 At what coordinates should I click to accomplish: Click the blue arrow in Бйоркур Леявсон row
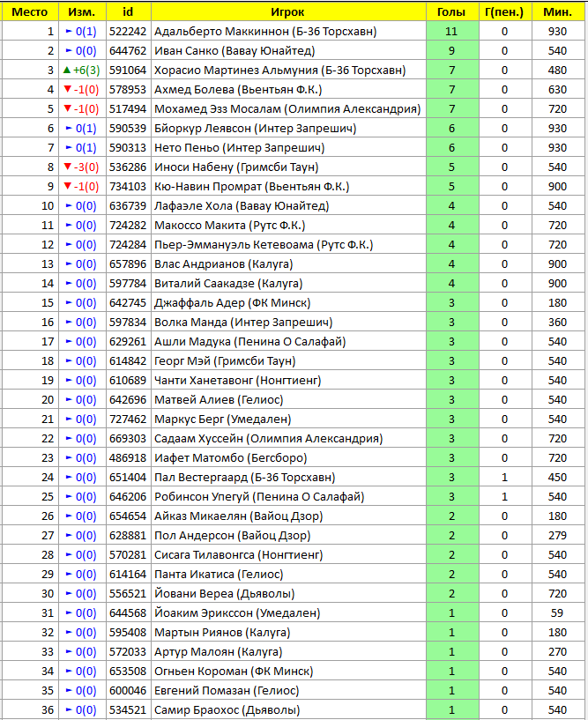69,128
